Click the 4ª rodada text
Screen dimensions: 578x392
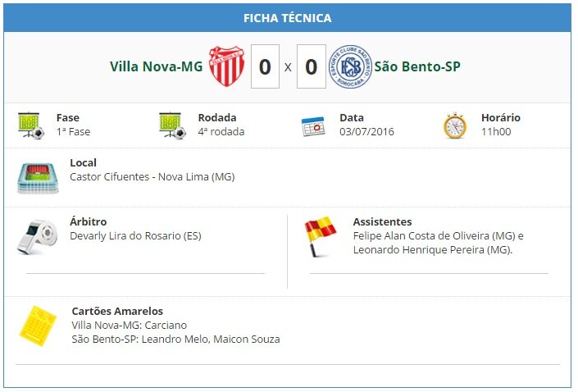pos(221,132)
